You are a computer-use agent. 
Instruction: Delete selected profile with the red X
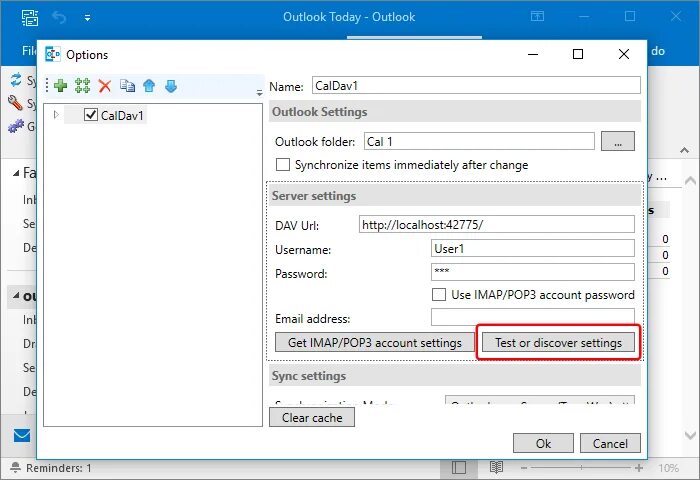[105, 86]
